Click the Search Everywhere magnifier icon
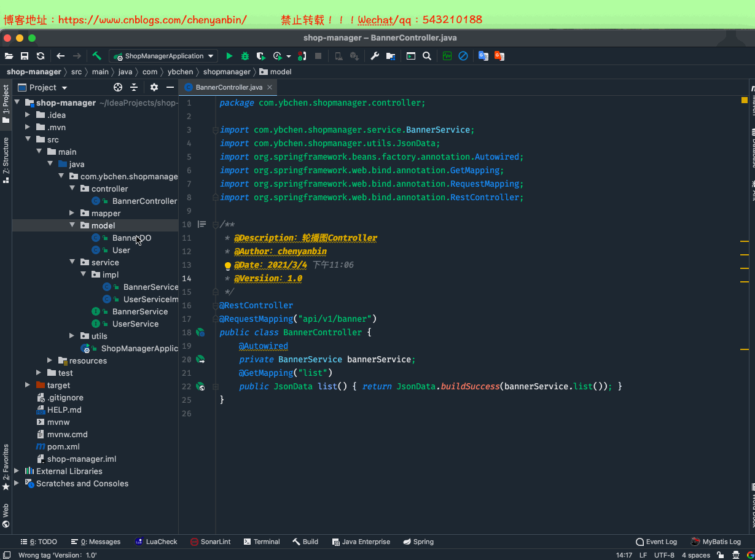The width and height of the screenshot is (755, 560). [427, 56]
